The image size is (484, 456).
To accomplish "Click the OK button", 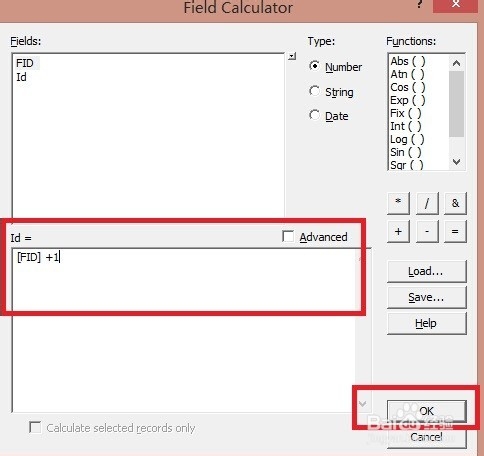I will (x=427, y=411).
